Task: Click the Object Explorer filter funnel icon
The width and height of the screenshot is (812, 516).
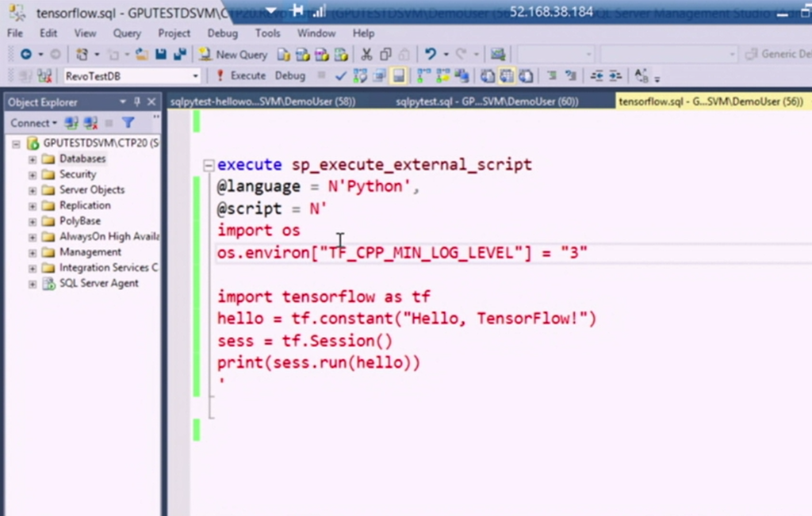Action: tap(128, 123)
